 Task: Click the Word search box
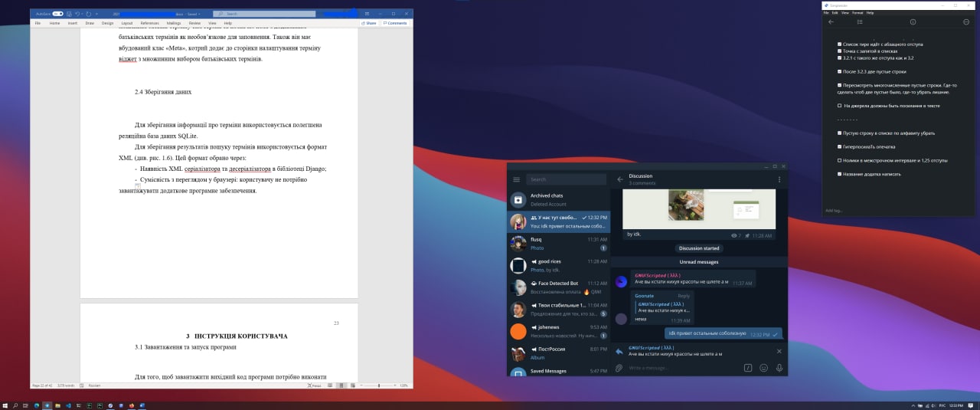[x=264, y=14]
